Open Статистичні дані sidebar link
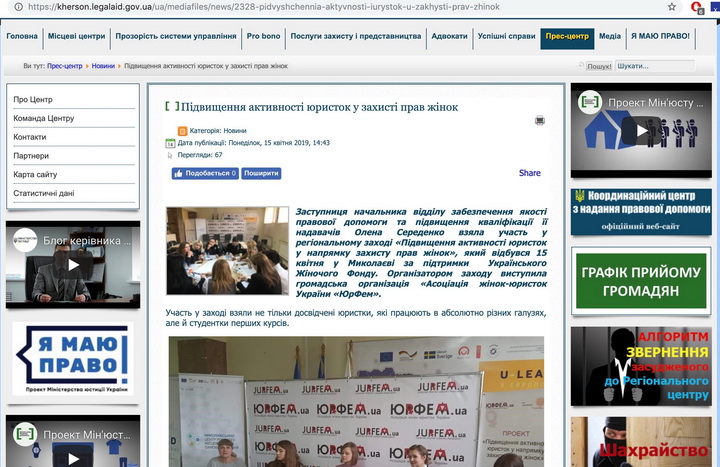 pyautogui.click(x=44, y=193)
